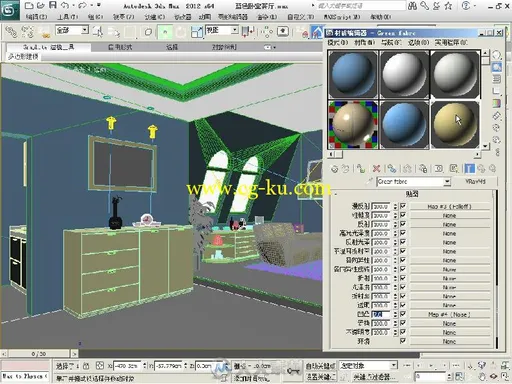The height and width of the screenshot is (384, 512).
Task: Click the Delete material red X icon
Action: click(x=376, y=169)
